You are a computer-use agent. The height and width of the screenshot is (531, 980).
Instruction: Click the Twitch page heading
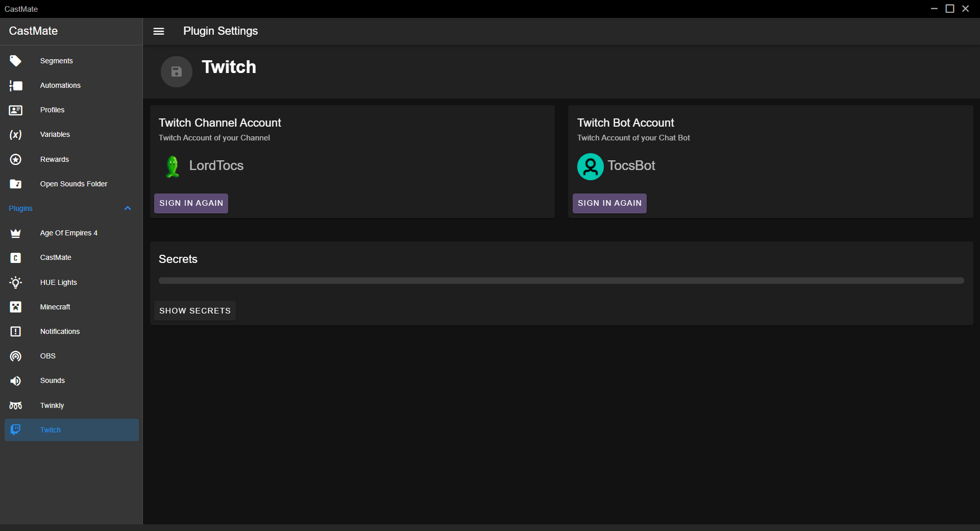tap(229, 67)
